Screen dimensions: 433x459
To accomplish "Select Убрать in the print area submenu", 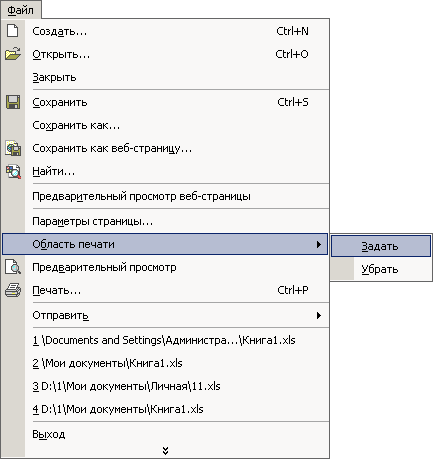I will point(381,269).
